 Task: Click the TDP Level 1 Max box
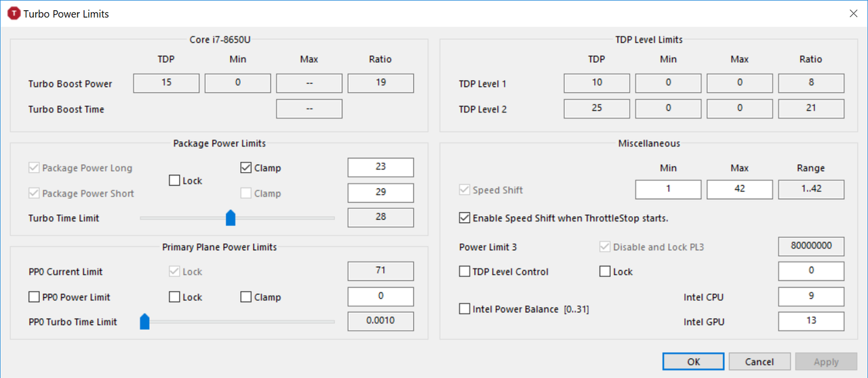(x=739, y=83)
